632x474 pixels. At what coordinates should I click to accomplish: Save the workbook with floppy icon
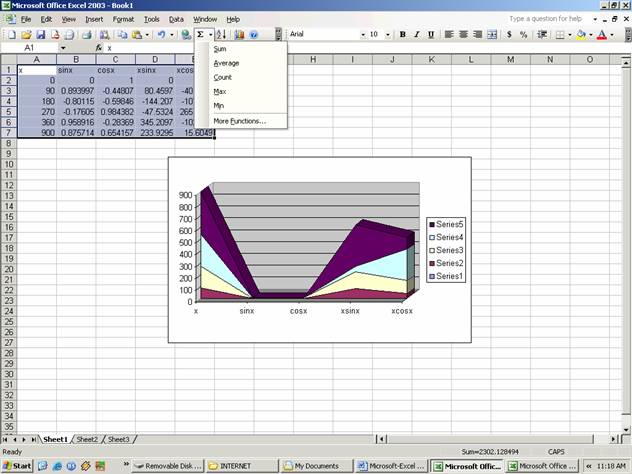(40, 35)
